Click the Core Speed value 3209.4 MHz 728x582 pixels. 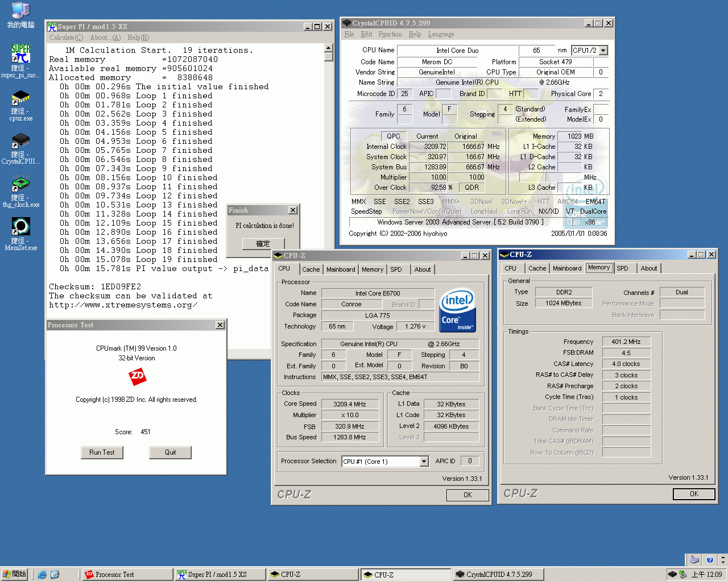point(350,404)
